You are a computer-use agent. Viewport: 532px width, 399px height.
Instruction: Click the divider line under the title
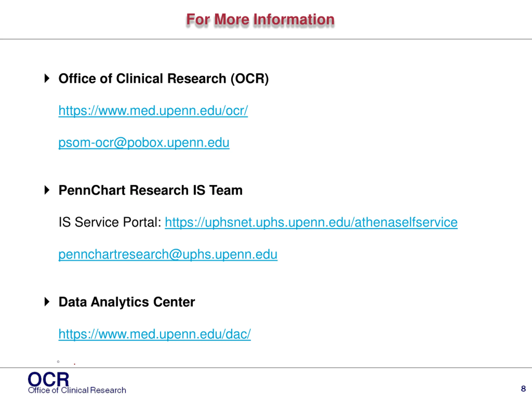tap(266, 39)
